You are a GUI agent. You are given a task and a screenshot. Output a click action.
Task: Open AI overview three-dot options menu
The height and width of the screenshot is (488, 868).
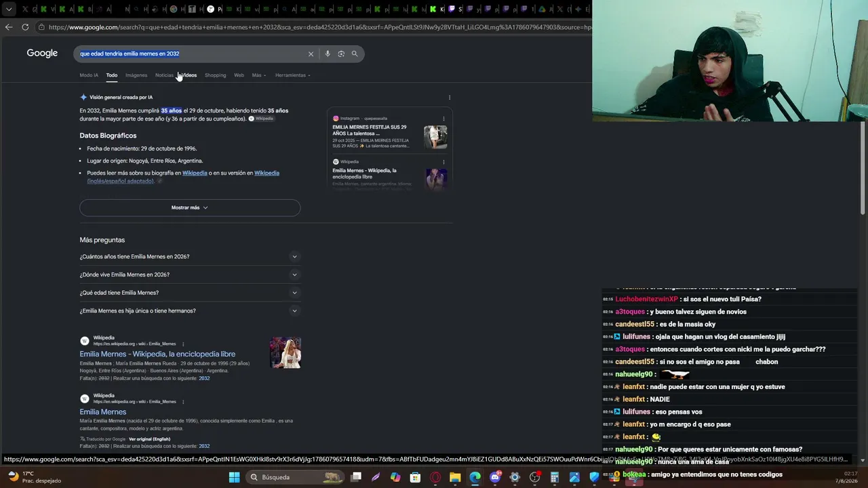(x=449, y=98)
